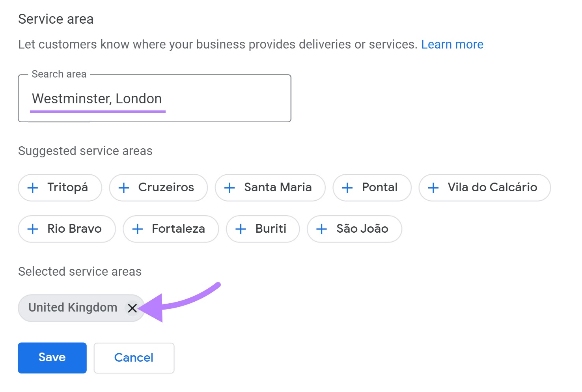
Task: Click the plus icon beside Cruzeiros
Action: 124,188
